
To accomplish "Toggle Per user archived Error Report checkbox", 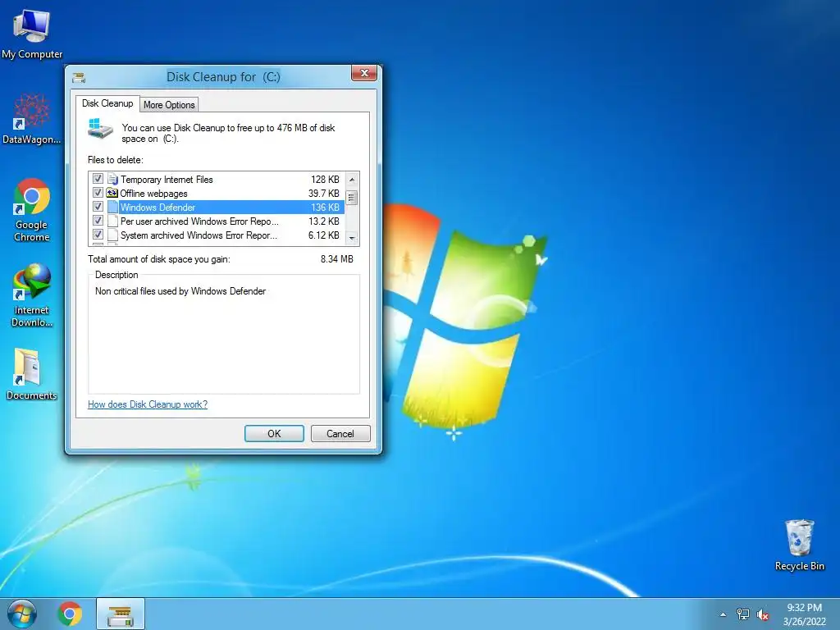I will (98, 221).
